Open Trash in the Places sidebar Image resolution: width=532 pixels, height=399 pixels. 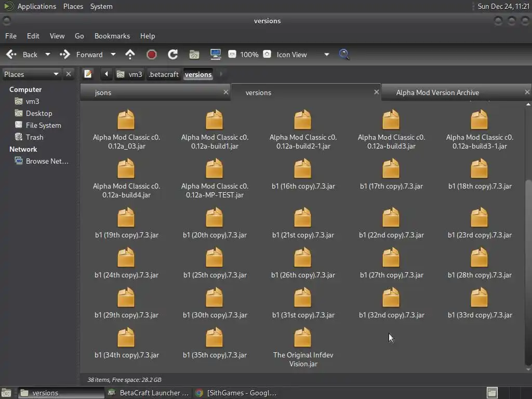coord(34,137)
